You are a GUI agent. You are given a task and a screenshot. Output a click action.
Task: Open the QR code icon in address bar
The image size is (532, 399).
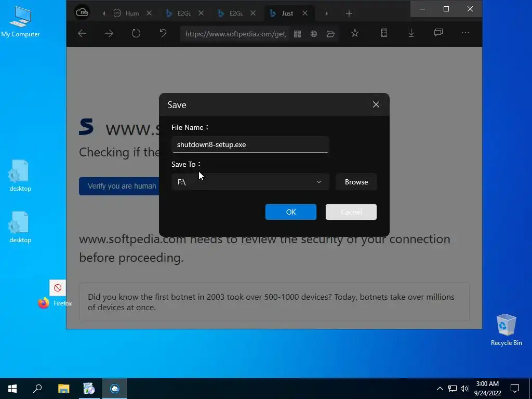point(298,34)
